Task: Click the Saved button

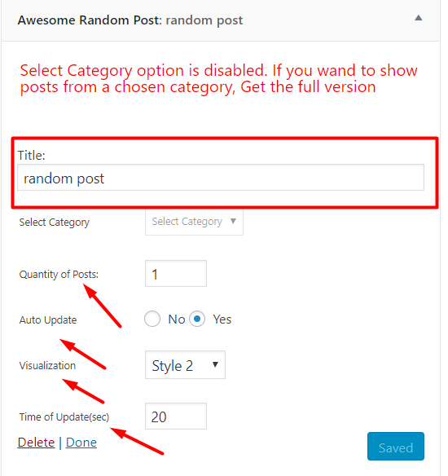Action: point(396,447)
